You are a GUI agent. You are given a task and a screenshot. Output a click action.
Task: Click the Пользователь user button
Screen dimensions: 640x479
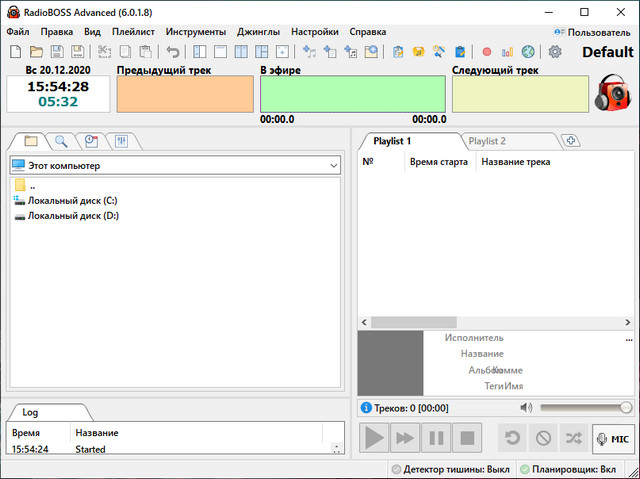(592, 32)
